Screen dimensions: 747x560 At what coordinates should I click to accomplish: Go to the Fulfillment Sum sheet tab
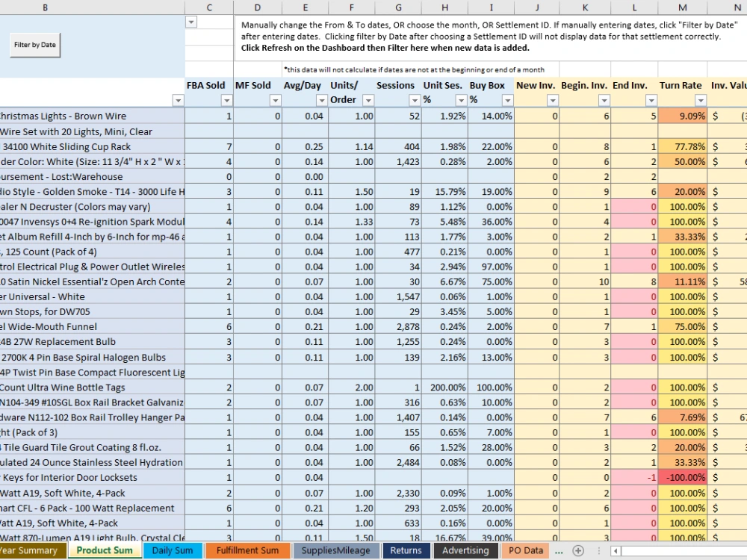(247, 550)
